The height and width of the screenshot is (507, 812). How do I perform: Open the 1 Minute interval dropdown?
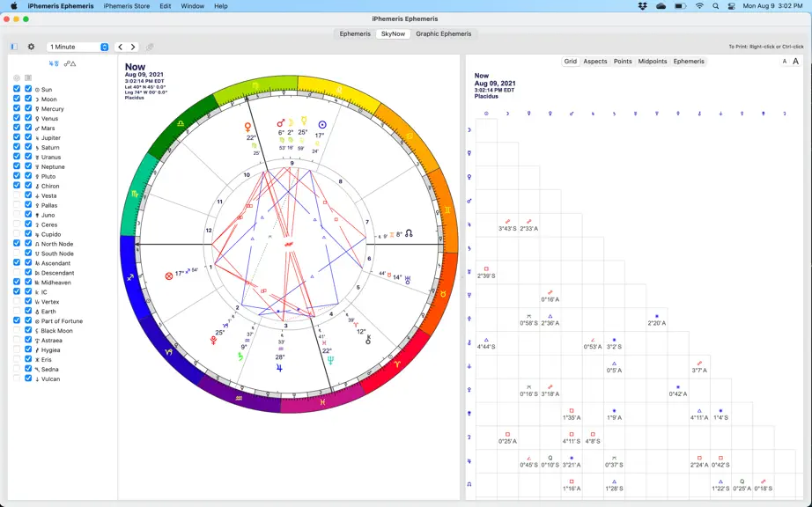[78, 47]
